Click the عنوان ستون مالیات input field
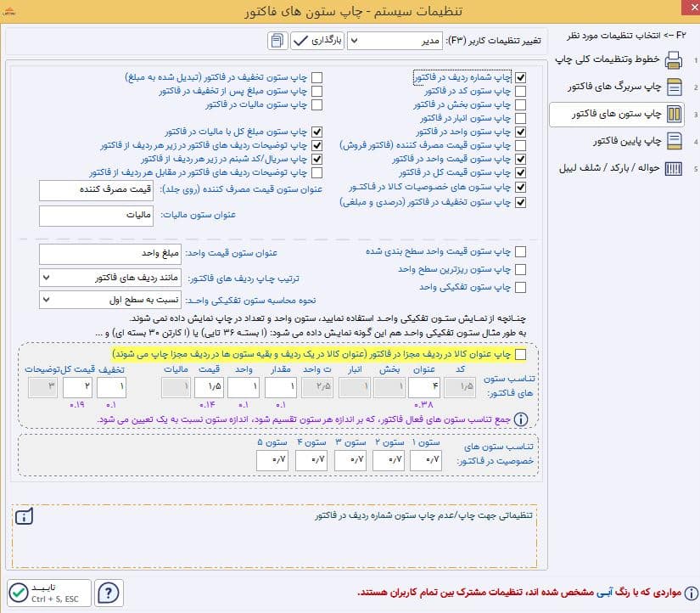700x613 pixels. 96,216
